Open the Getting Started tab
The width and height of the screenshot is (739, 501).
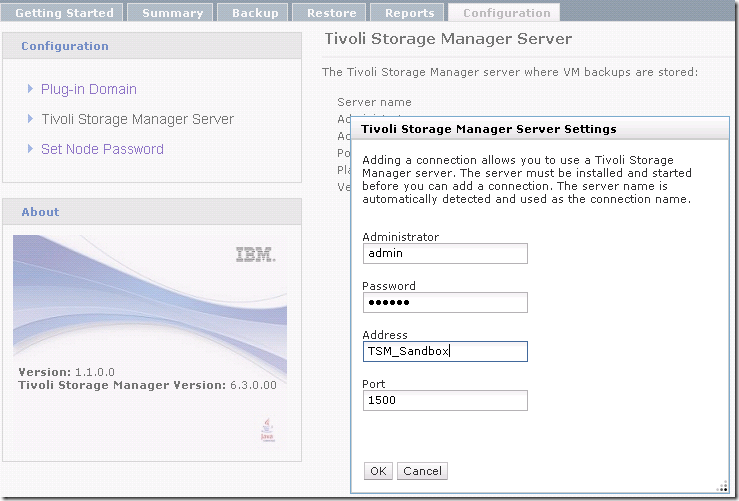64,13
